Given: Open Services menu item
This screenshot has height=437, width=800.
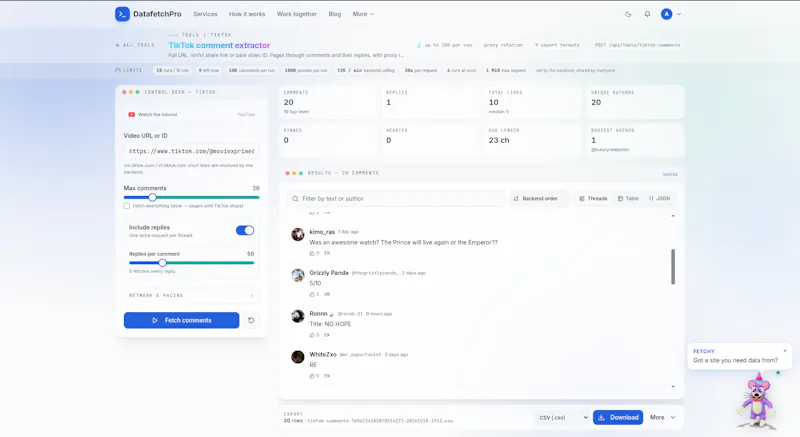Looking at the screenshot, I should pyautogui.click(x=205, y=14).
